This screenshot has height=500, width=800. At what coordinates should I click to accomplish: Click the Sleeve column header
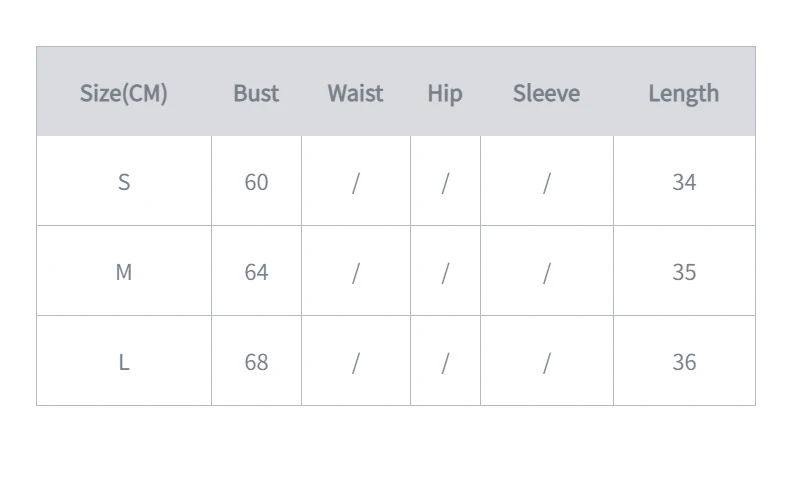(x=546, y=93)
